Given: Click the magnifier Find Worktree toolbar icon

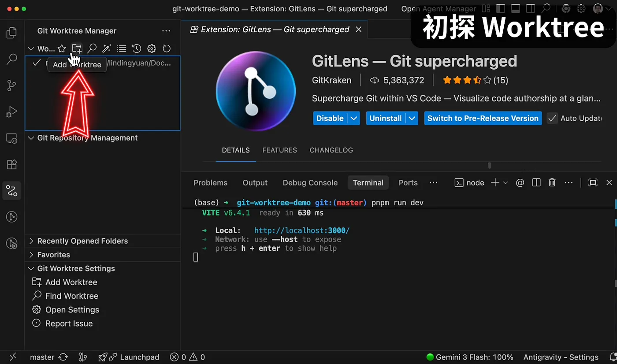Looking at the screenshot, I should [x=92, y=48].
